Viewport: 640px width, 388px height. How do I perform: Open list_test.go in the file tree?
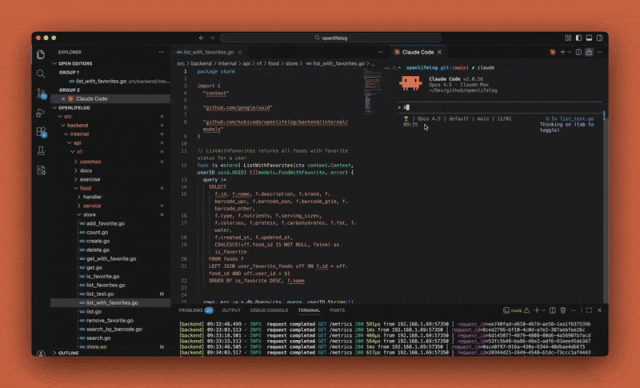pyautogui.click(x=100, y=294)
